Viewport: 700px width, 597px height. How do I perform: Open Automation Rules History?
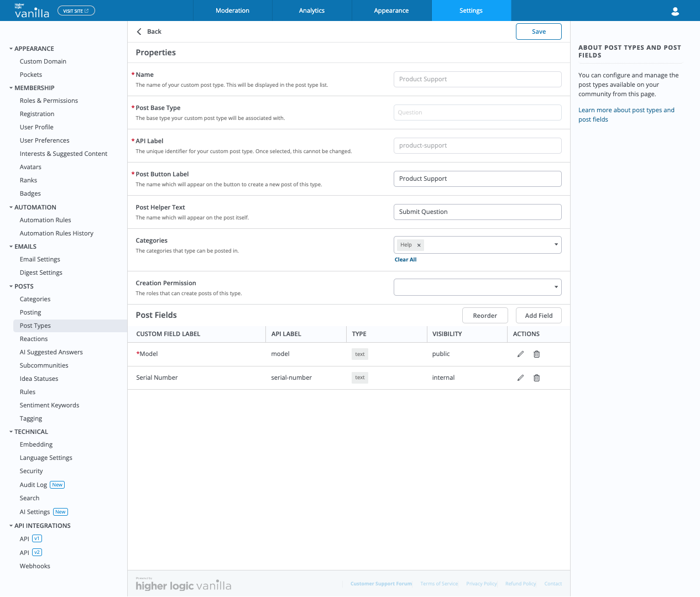click(x=56, y=233)
